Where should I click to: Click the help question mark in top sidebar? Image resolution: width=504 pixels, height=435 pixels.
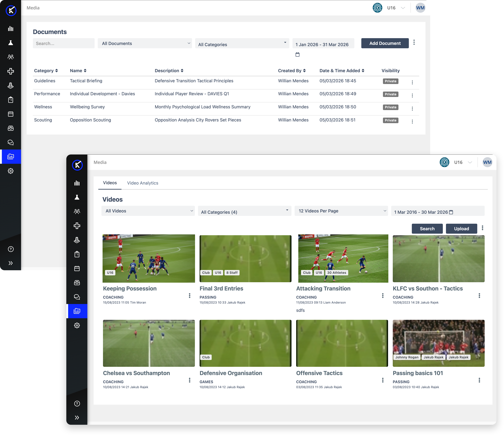pyautogui.click(x=11, y=249)
